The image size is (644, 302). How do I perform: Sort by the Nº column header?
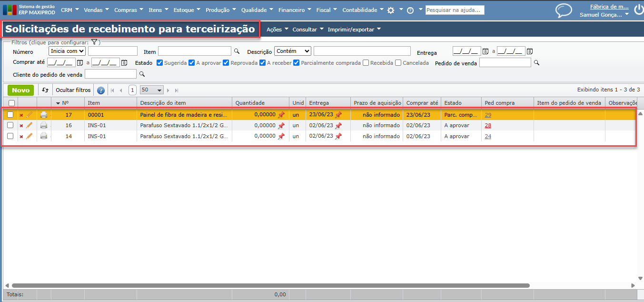click(x=66, y=103)
